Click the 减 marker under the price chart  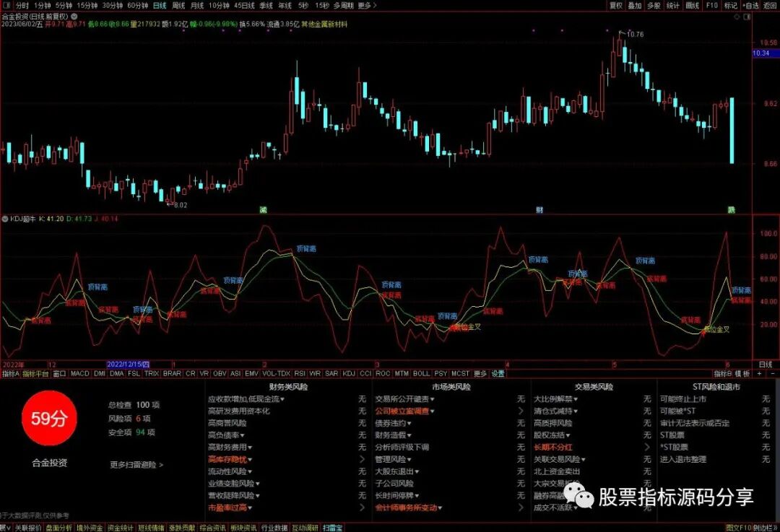pos(263,210)
